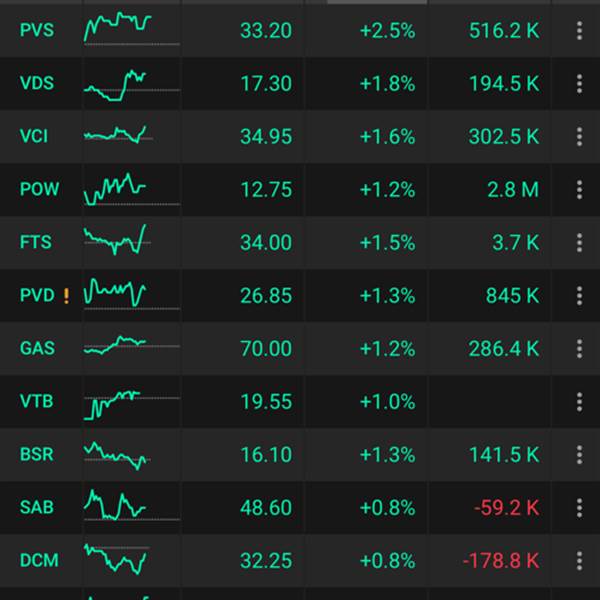Viewport: 600px width, 600px height.
Task: Select the VTB ticker symbol
Action: click(x=36, y=402)
